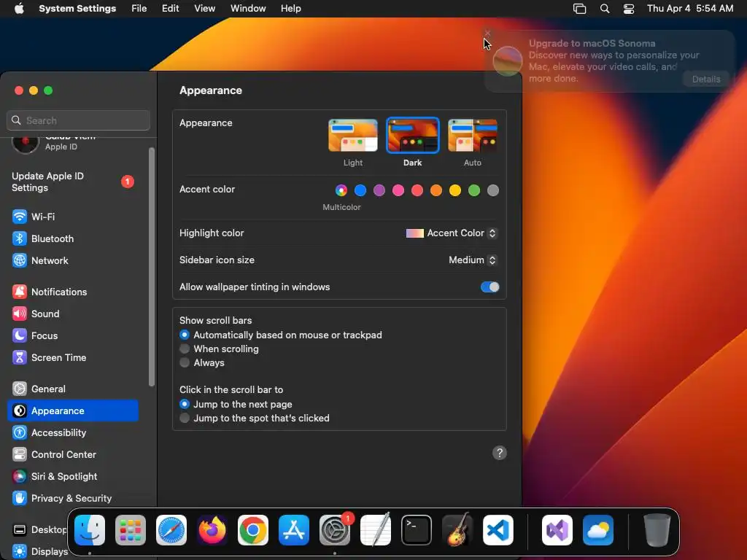Open the Help menu
This screenshot has height=560, width=747.
coord(290,9)
